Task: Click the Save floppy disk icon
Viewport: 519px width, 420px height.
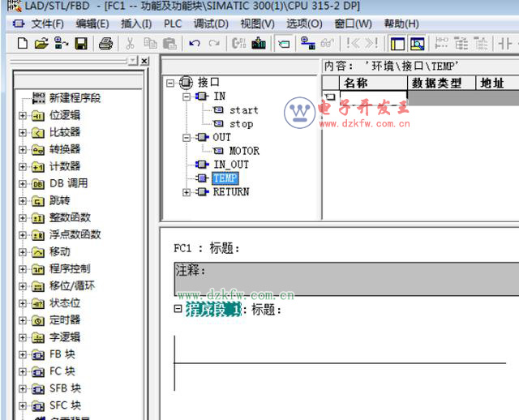Action: pyautogui.click(x=81, y=43)
